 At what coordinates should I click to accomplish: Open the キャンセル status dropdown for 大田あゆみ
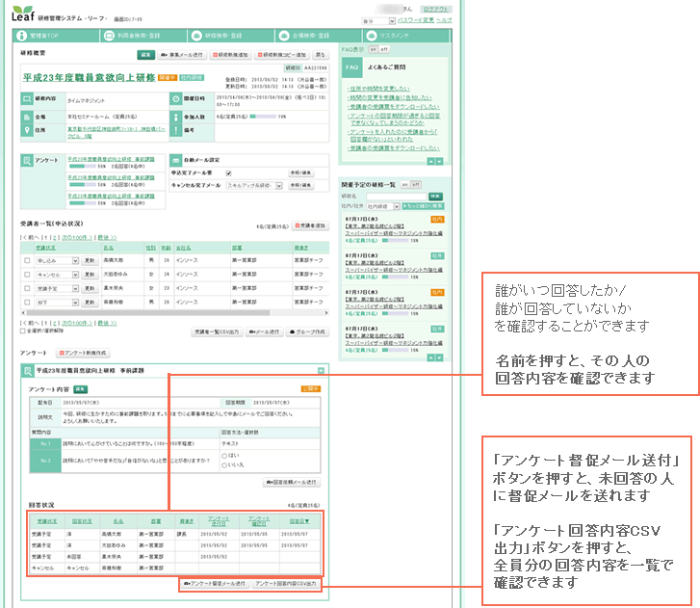(x=57, y=275)
